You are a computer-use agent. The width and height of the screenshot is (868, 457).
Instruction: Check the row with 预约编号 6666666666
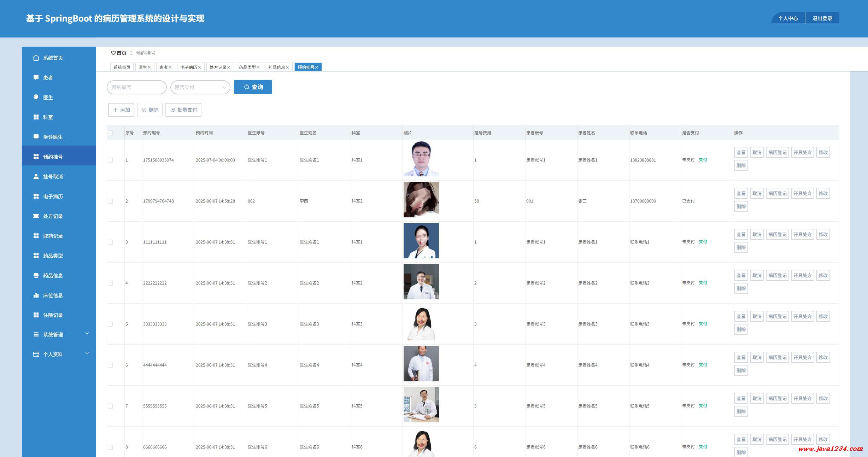(110, 447)
